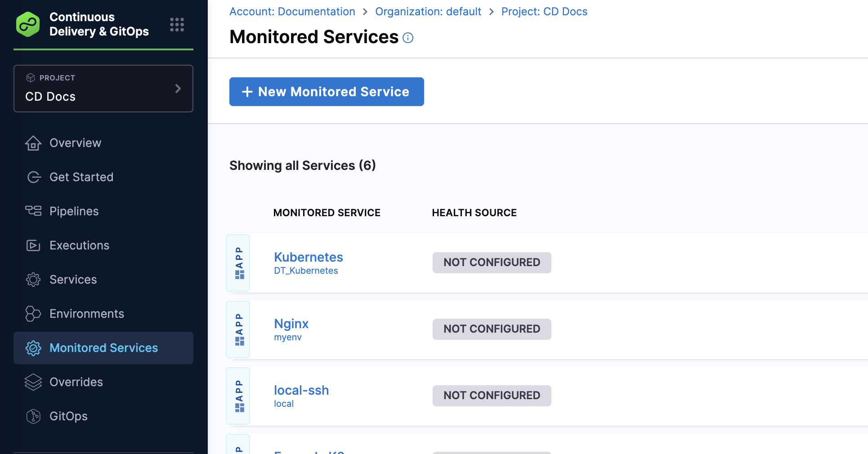Click the Harness Continuous Delivery logo icon
Viewport: 868px width, 454px height.
[28, 24]
